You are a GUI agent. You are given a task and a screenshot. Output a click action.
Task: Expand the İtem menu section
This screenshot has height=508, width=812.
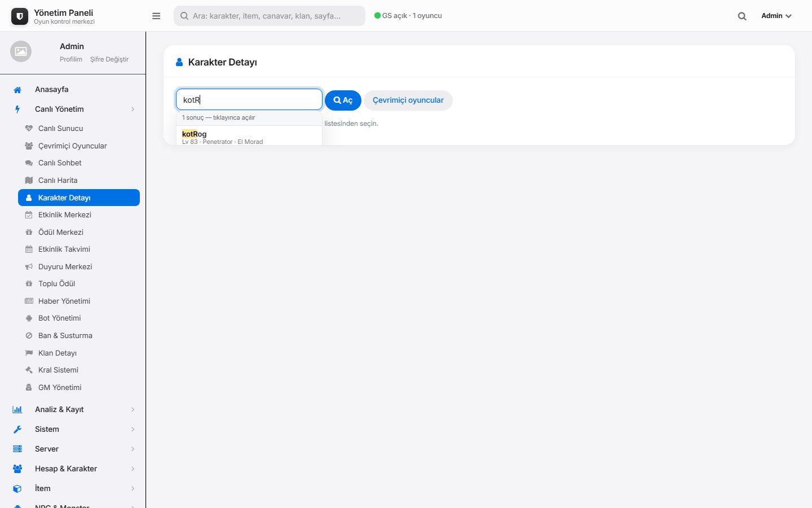coord(73,488)
